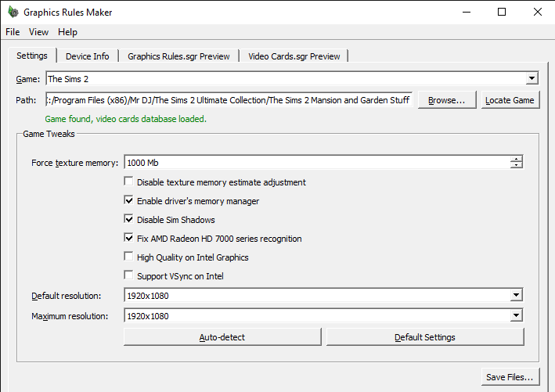
Task: Uncheck Fix AMD Radeon HD 7000 recognition
Action: tap(129, 239)
